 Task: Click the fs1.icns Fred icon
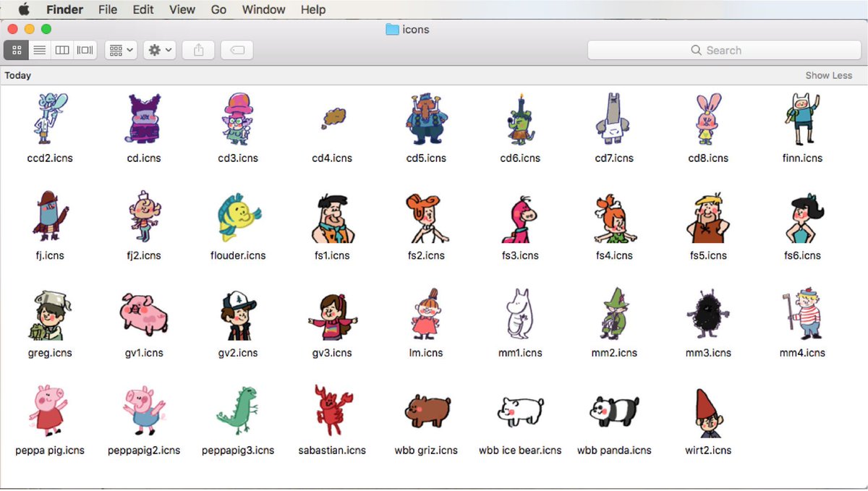tap(332, 219)
